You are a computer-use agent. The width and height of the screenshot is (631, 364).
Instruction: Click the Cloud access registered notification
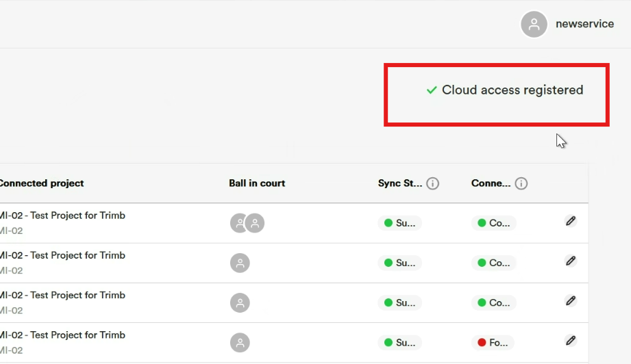tap(505, 90)
